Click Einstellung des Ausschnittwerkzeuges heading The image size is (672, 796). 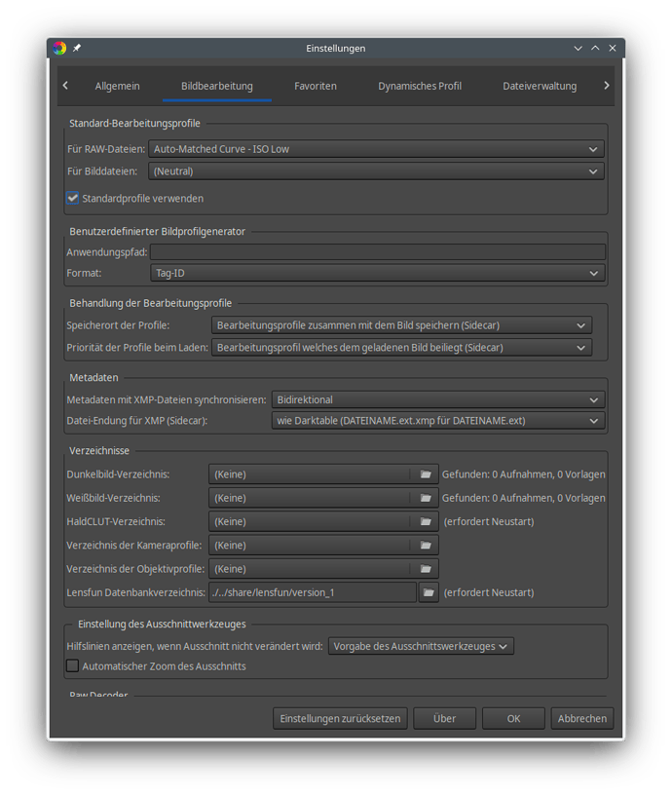tap(162, 624)
